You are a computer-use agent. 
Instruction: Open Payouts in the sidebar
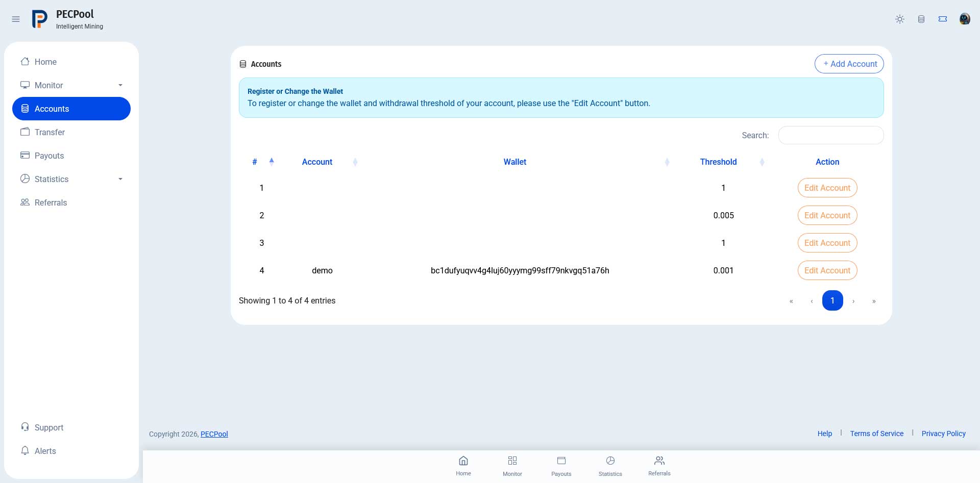pos(71,156)
